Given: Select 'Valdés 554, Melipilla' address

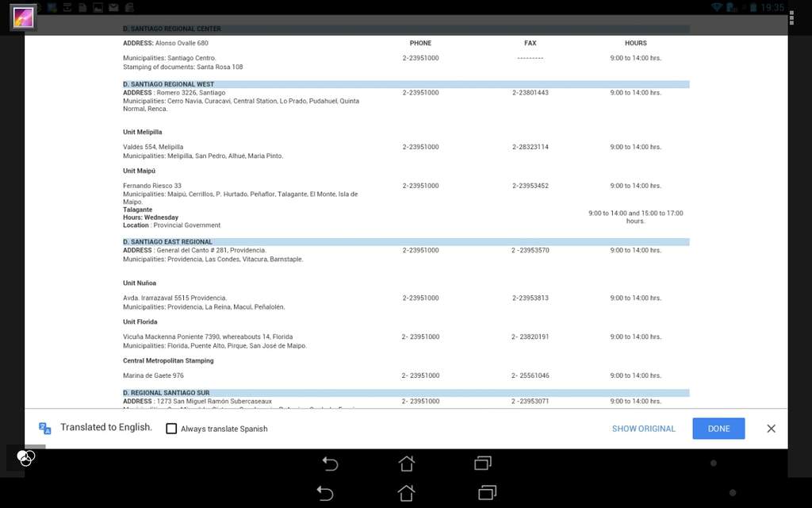Looking at the screenshot, I should [x=153, y=147].
